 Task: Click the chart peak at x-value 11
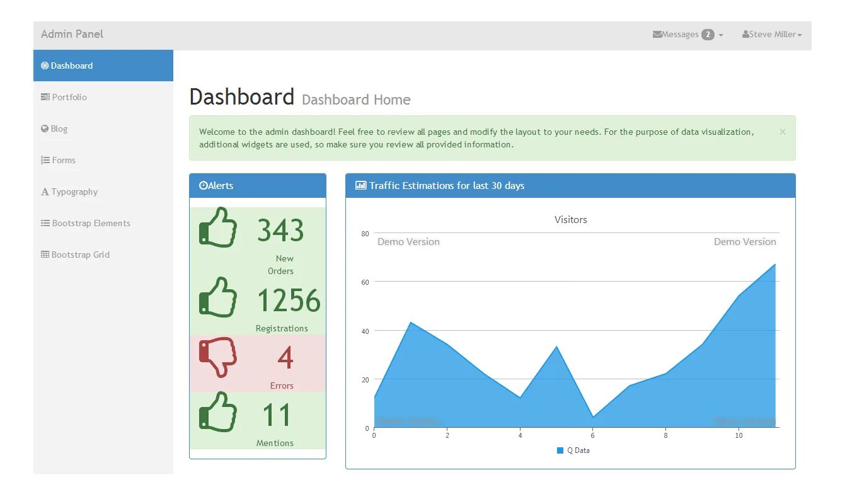pos(775,264)
